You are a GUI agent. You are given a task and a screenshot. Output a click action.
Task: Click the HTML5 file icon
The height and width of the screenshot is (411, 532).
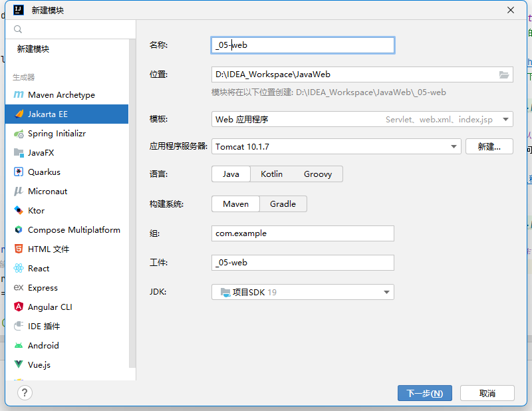[x=19, y=249]
